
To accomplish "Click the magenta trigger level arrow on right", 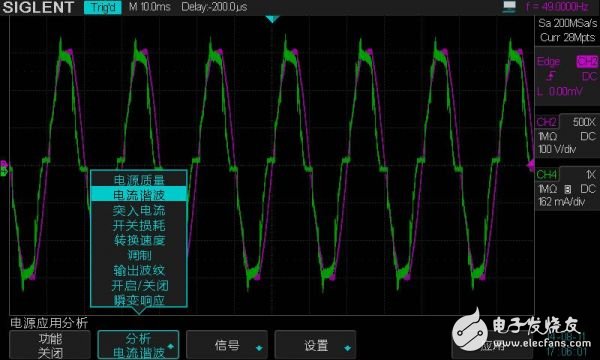I will tap(531, 165).
